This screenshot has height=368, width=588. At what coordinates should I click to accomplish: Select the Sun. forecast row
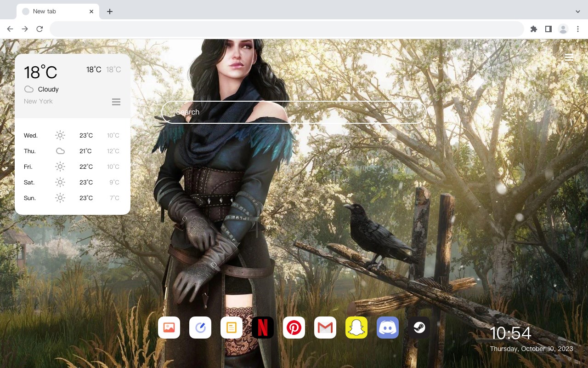(x=73, y=198)
